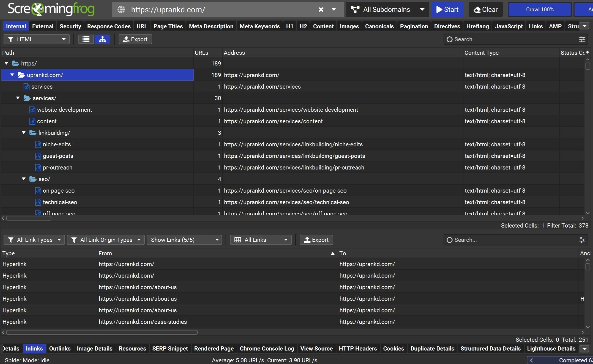
Task: Select the website-development page icon
Action: click(32, 110)
